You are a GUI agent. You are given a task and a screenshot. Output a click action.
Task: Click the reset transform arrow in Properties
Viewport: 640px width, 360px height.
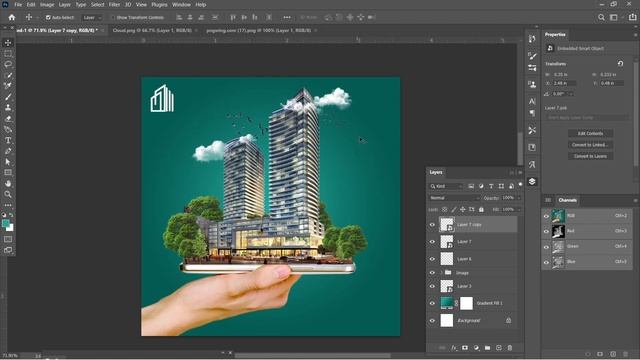click(x=620, y=64)
